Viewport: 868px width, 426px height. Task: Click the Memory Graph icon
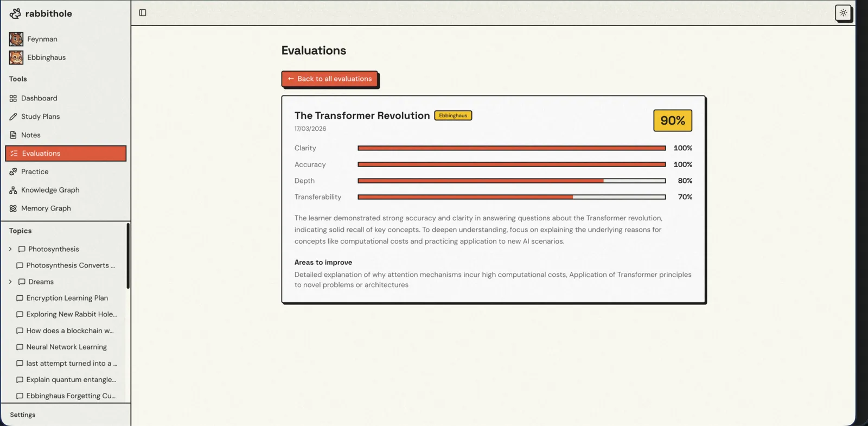coord(13,208)
